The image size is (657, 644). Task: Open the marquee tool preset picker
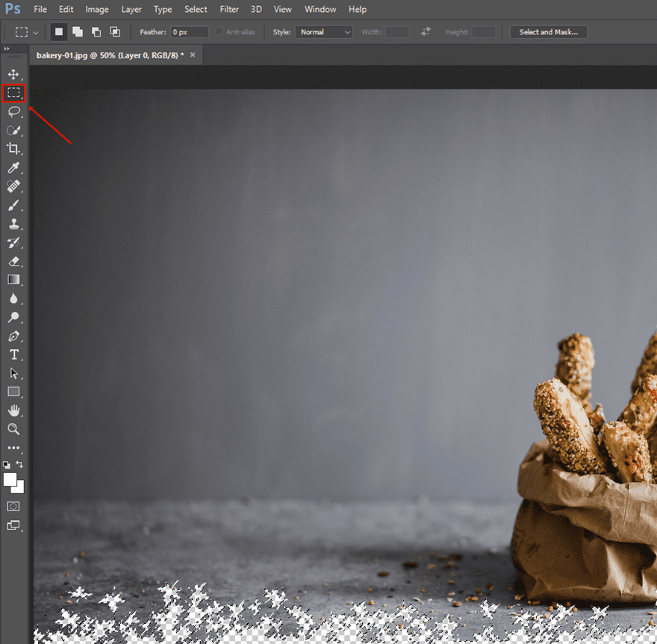(27, 32)
